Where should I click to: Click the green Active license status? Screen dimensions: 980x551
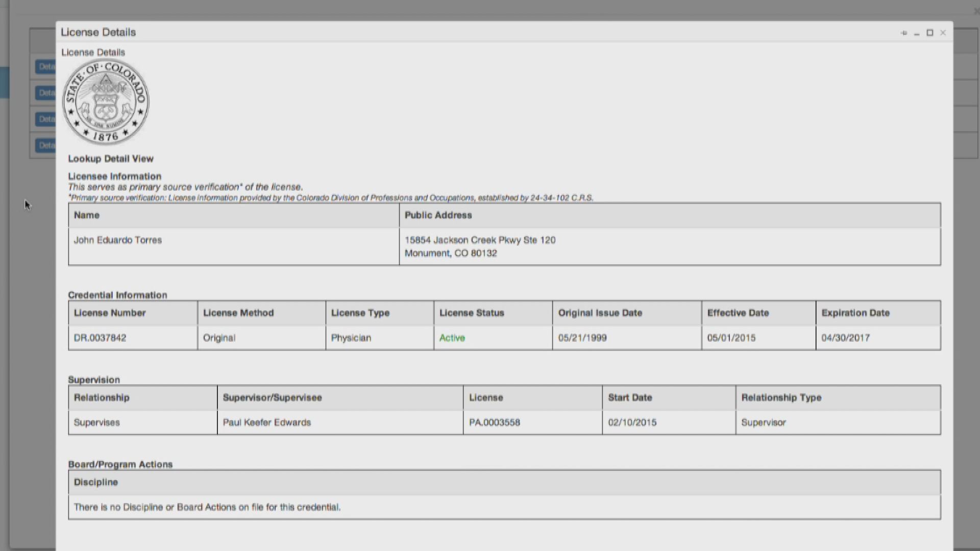452,338
